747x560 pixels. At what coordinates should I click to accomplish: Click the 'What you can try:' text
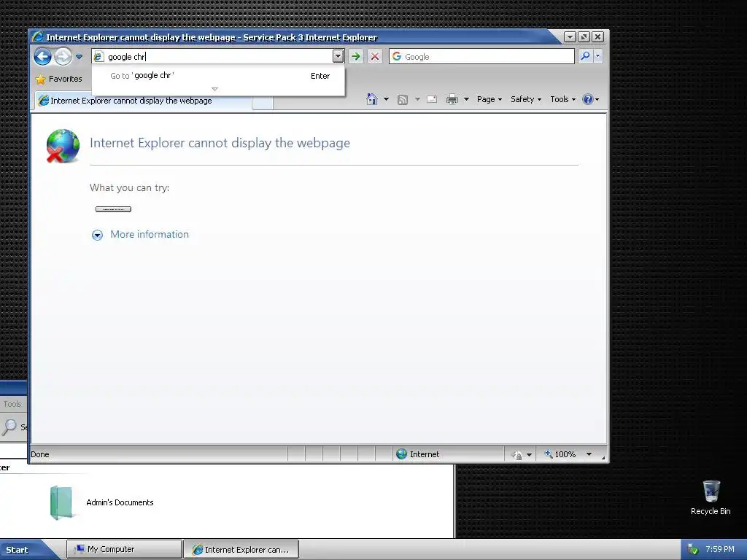(130, 187)
